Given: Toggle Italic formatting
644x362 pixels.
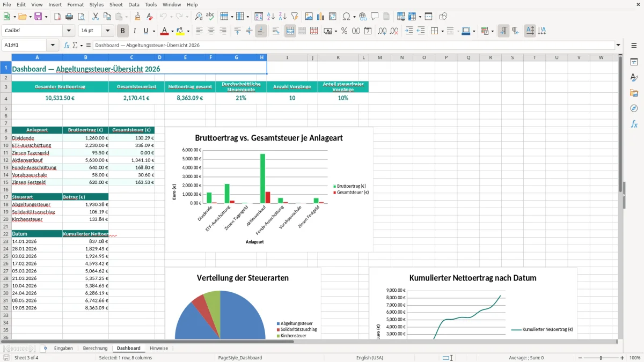Looking at the screenshot, I should [x=135, y=31].
